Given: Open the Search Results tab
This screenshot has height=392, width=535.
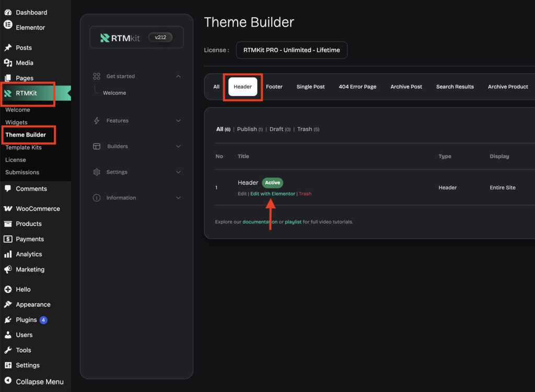Looking at the screenshot, I should click(455, 87).
